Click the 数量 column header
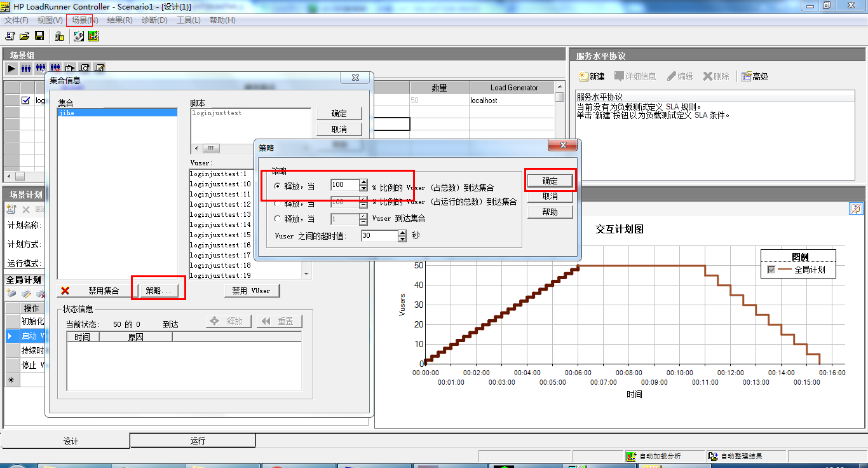The width and height of the screenshot is (868, 468). pyautogui.click(x=439, y=88)
